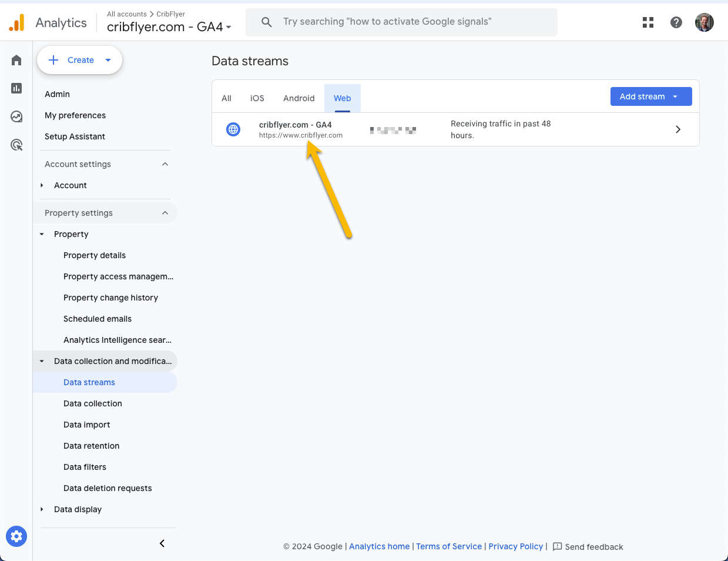Image resolution: width=728 pixels, height=561 pixels.
Task: Collapse the side navigation panel arrow
Action: [x=162, y=543]
